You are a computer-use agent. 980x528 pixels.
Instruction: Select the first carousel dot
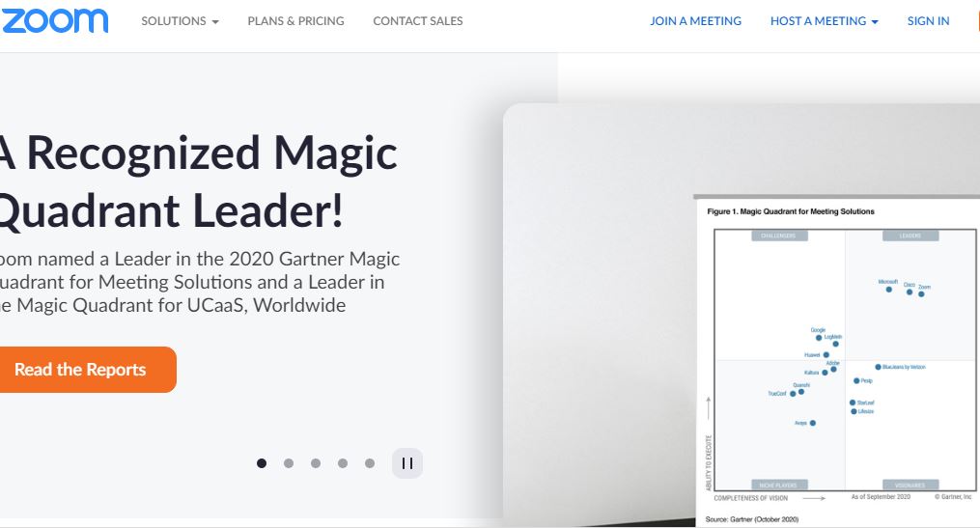pyautogui.click(x=262, y=463)
